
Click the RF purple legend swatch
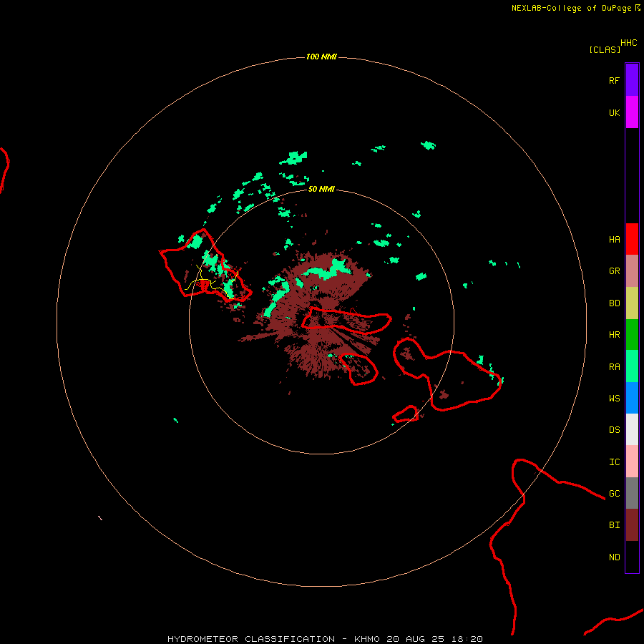pyautogui.click(x=632, y=80)
